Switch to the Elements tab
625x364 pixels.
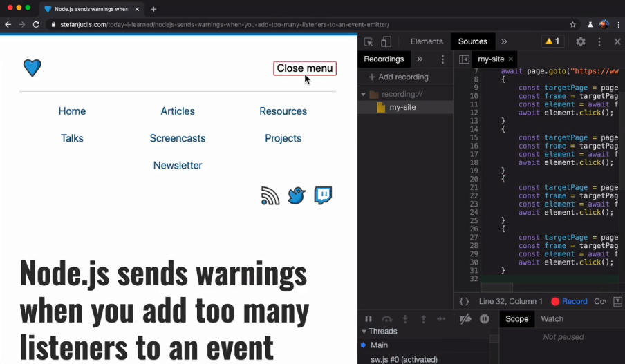coord(427,41)
